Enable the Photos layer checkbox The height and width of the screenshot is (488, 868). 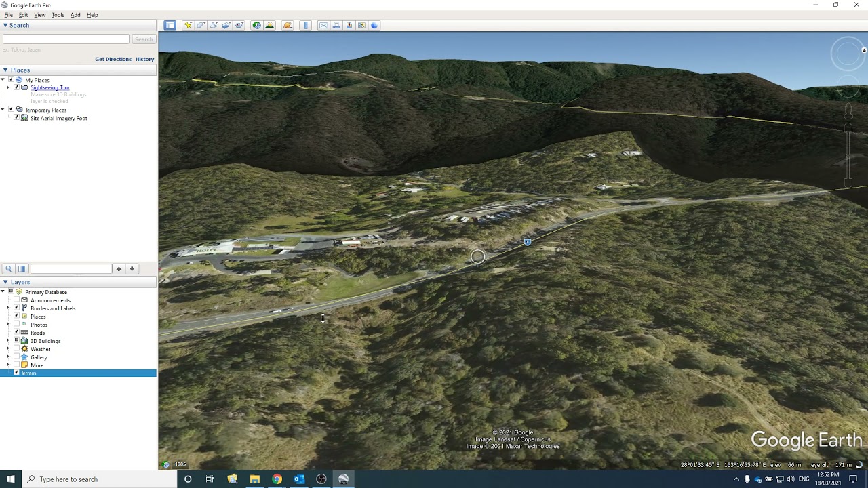[16, 325]
